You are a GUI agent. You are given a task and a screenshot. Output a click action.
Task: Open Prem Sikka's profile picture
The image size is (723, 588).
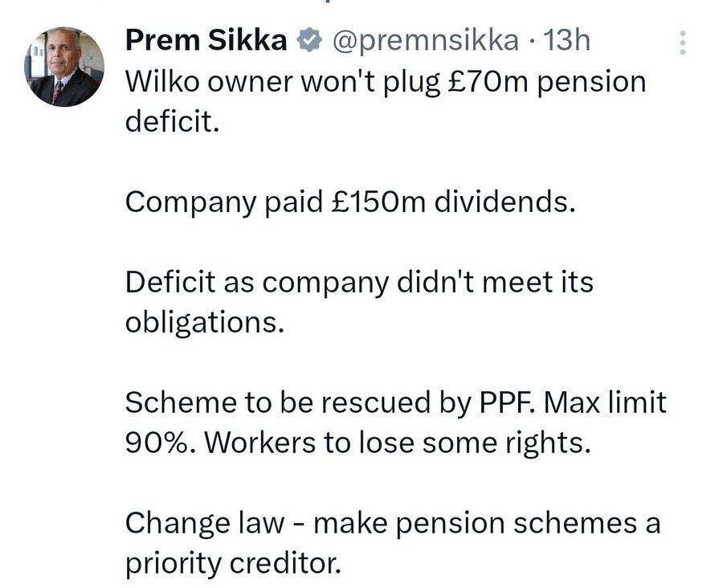[64, 67]
